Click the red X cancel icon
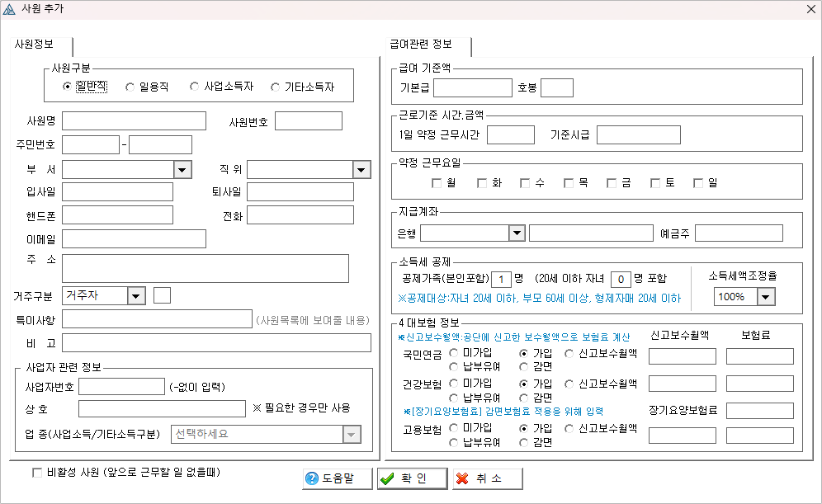Screen dimensions: 822x504 click(462, 478)
